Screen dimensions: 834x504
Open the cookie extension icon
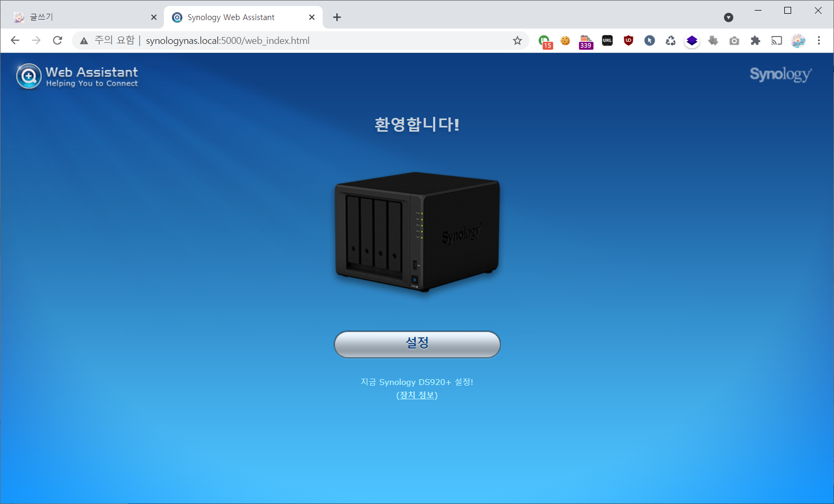(565, 41)
